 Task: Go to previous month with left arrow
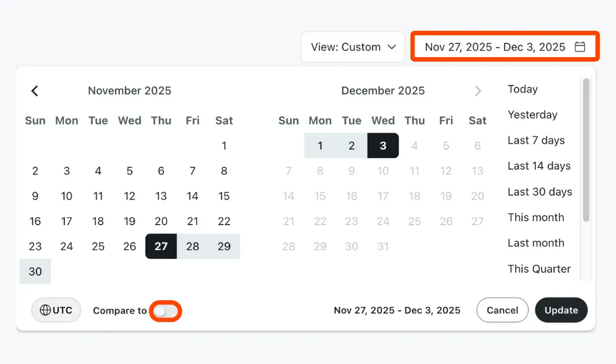[x=35, y=91]
